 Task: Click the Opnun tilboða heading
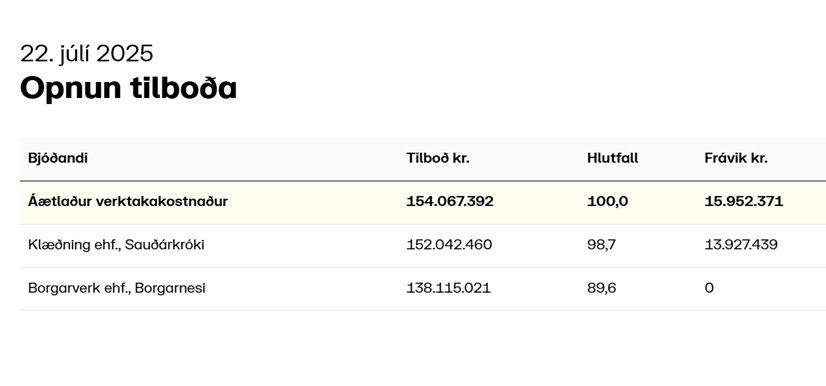click(x=129, y=87)
